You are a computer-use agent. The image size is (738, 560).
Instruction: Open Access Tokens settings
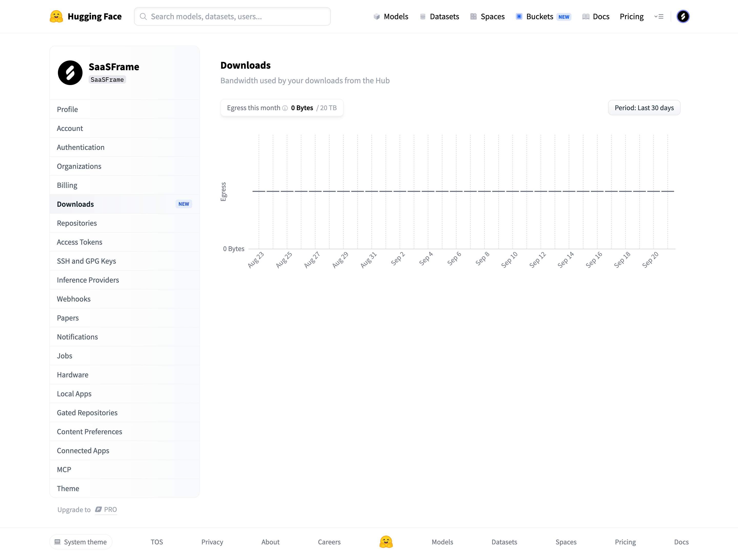click(x=125, y=242)
